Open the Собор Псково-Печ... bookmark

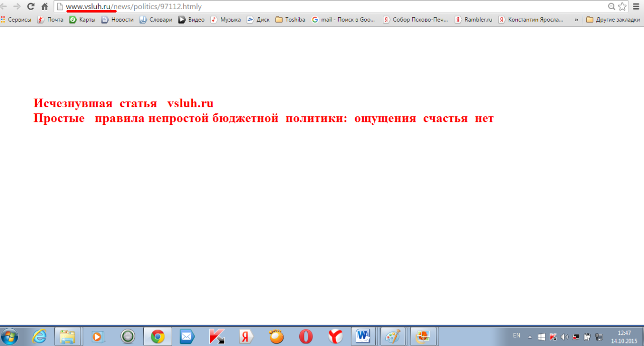tap(416, 20)
